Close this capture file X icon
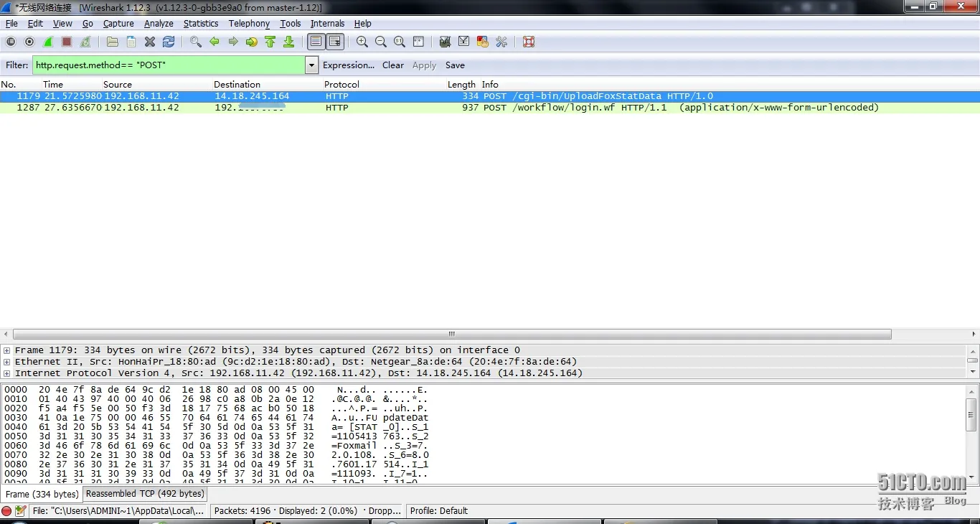 150,42
